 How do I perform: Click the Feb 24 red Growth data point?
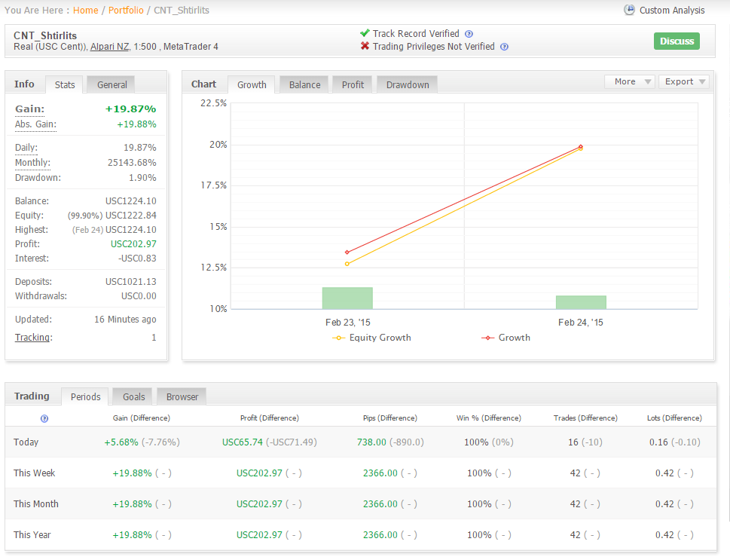[x=581, y=147]
